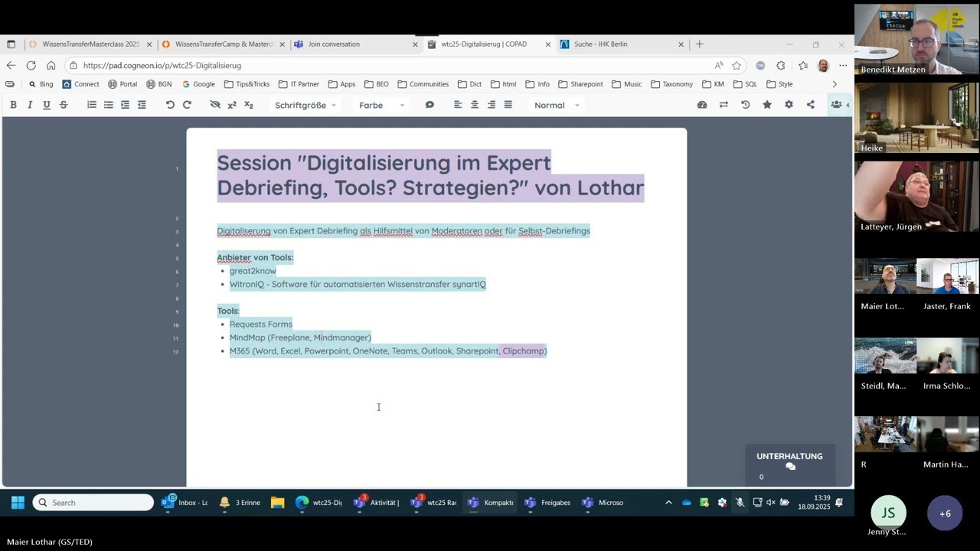
Task: Open the Farbe color dropdown
Action: (x=381, y=105)
